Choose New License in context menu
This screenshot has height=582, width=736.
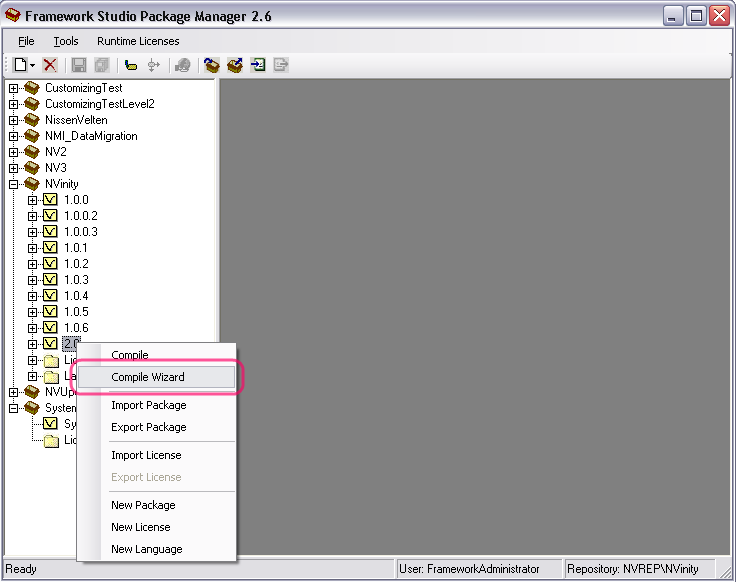(x=156, y=527)
